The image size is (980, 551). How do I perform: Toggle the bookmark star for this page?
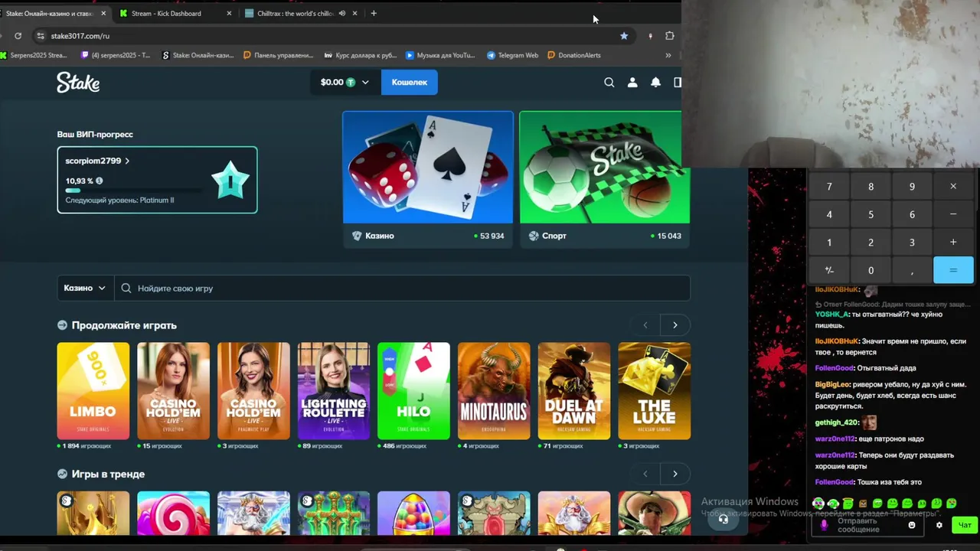(624, 36)
